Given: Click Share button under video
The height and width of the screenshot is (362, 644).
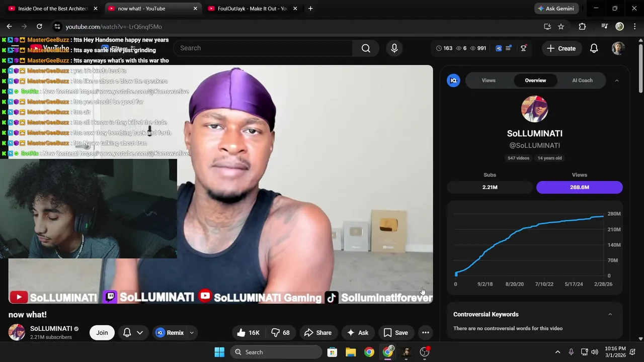Looking at the screenshot, I should tap(318, 333).
